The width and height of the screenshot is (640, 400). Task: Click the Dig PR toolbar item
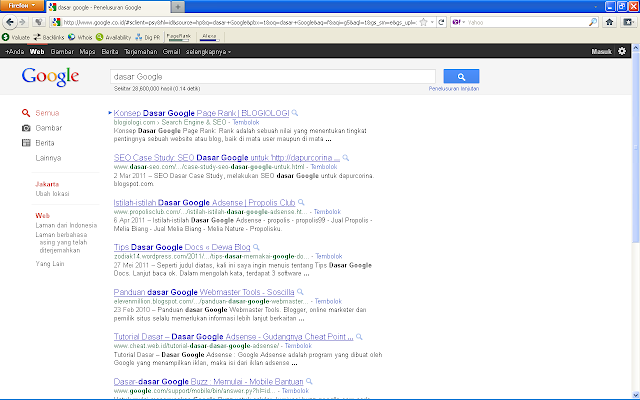click(x=148, y=37)
